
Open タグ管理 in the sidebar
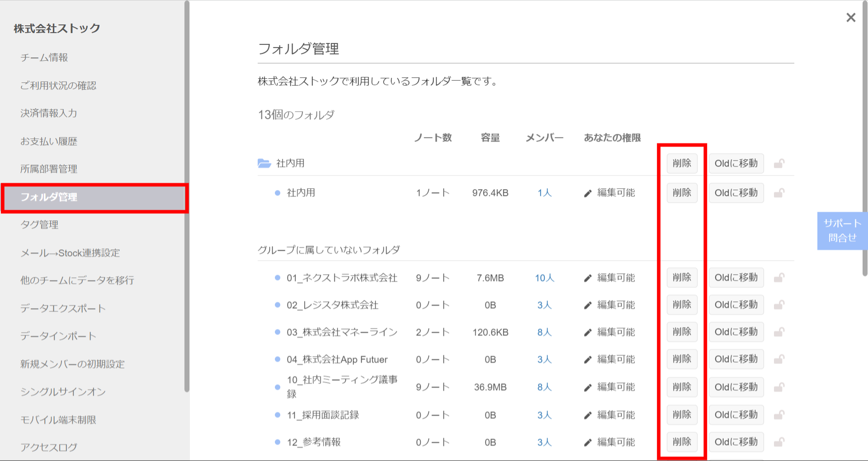tap(39, 224)
